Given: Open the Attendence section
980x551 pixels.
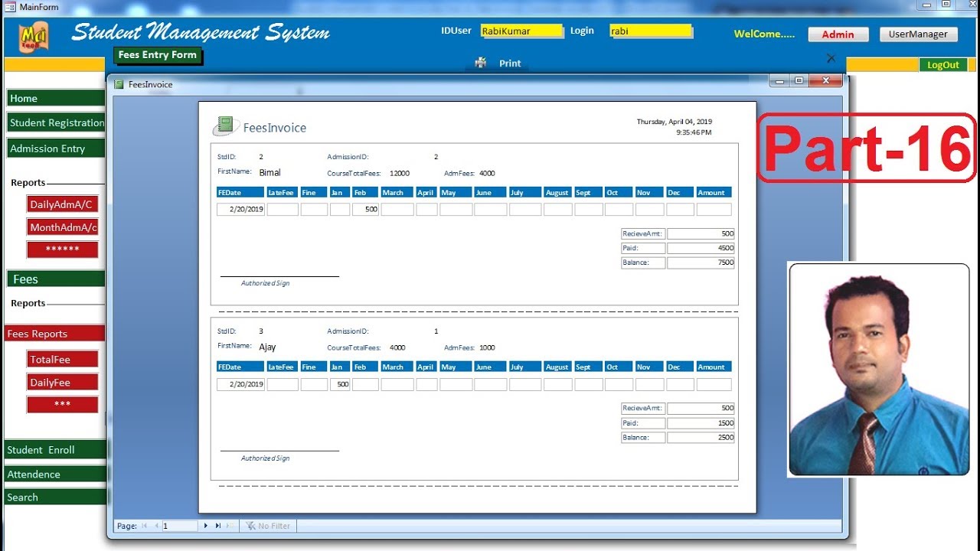Looking at the screenshot, I should coord(55,474).
